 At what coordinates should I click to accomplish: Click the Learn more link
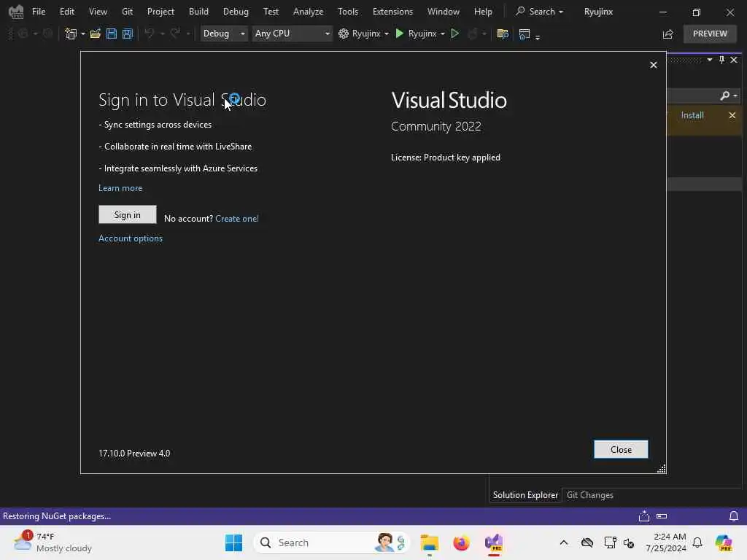tap(120, 188)
